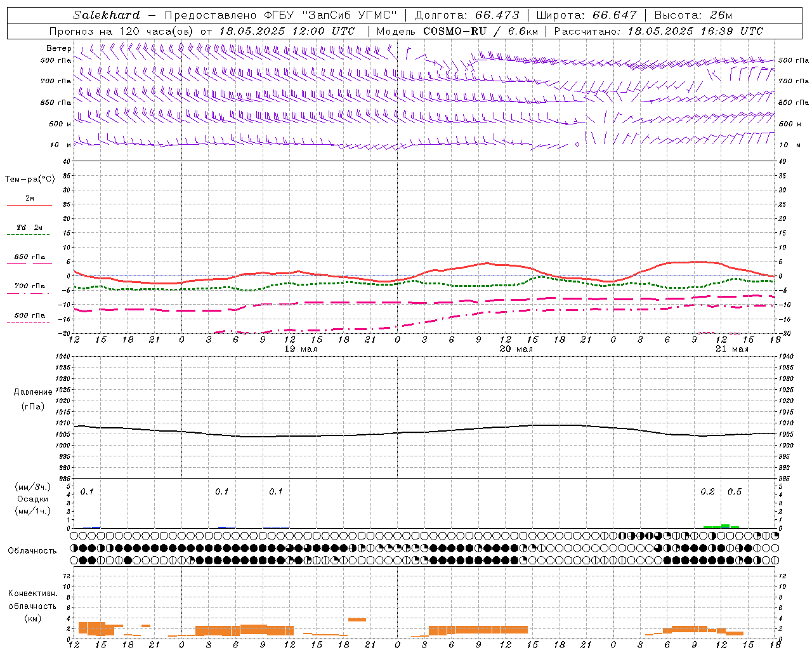Click the 700 гПа temperature legend entry
This screenshot has width=812, height=650.
point(29,286)
